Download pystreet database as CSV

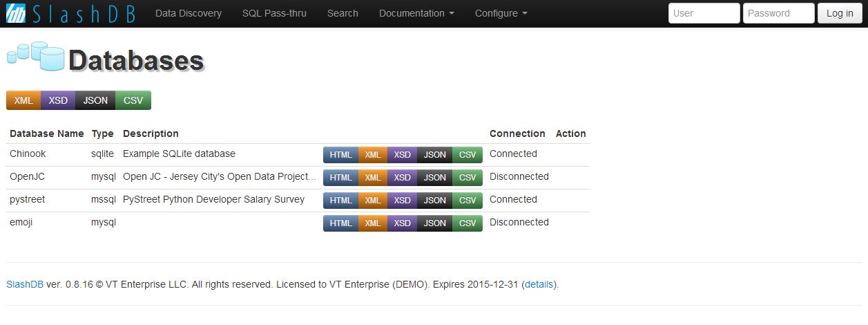pos(467,201)
